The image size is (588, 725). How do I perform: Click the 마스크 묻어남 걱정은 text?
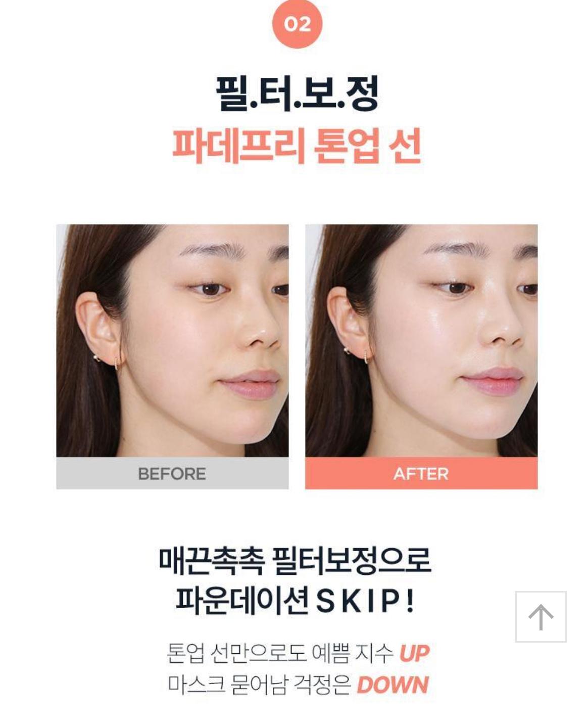pyautogui.click(x=259, y=685)
